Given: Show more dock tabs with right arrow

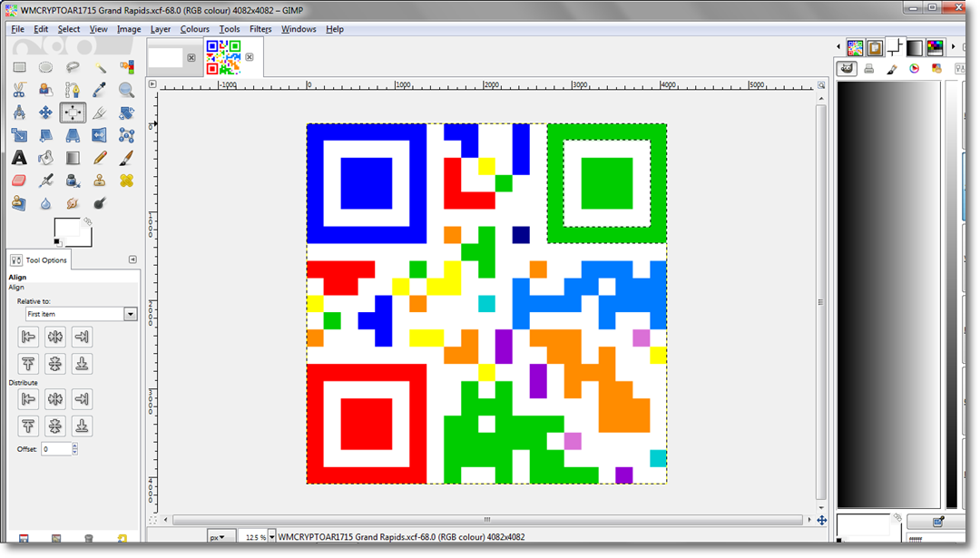Looking at the screenshot, I should (x=953, y=47).
